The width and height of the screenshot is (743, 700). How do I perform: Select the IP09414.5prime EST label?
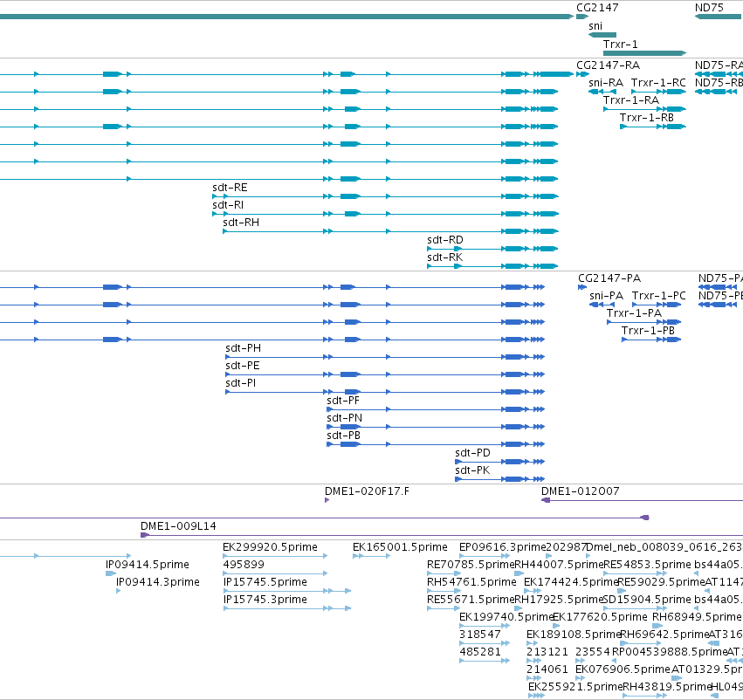click(x=147, y=565)
